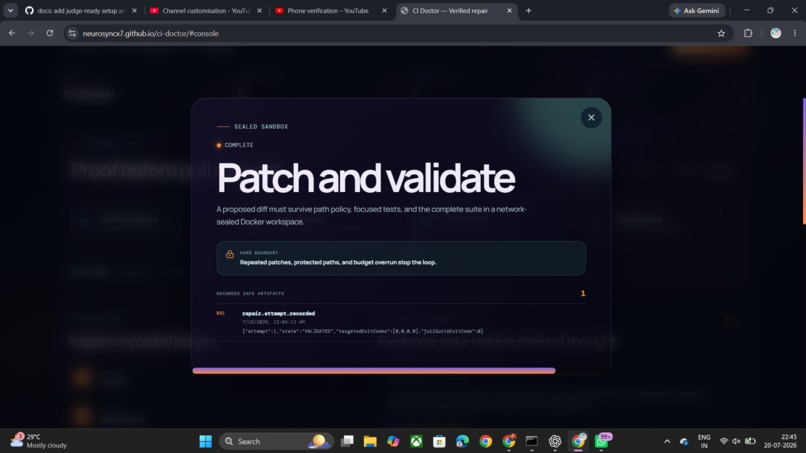Click the artifact timestamp 7/18/2026
Screen dimensions: 806x453
pos(273,322)
